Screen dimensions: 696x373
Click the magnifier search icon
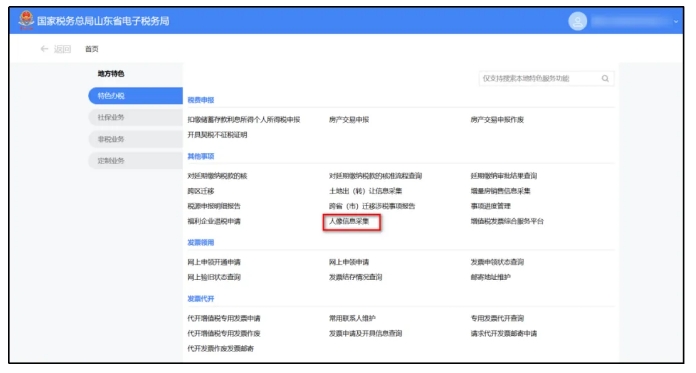pos(605,79)
